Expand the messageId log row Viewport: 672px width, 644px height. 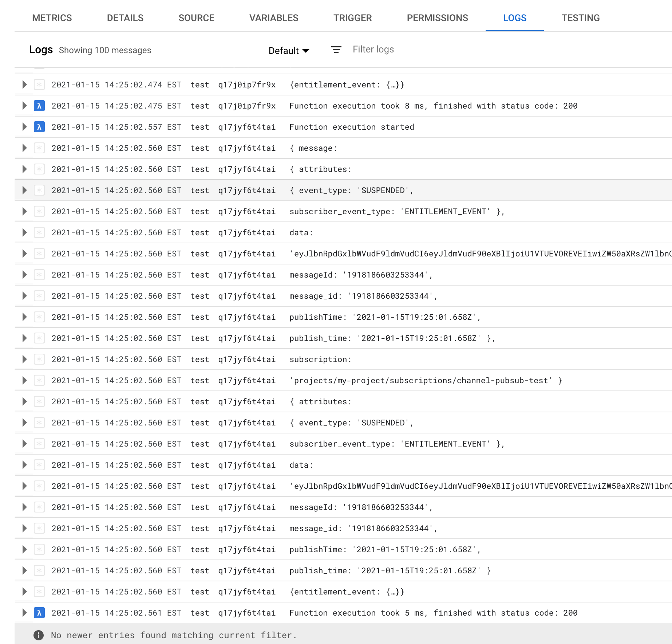[24, 275]
